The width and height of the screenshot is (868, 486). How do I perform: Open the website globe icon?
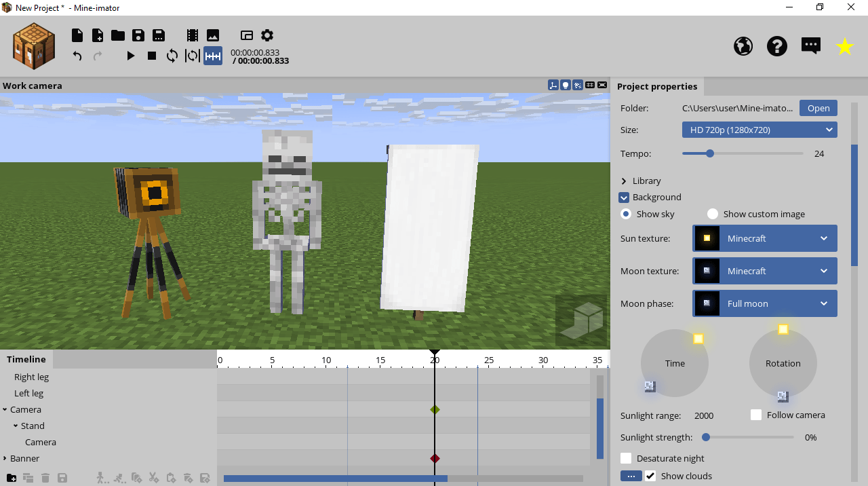[x=743, y=46]
